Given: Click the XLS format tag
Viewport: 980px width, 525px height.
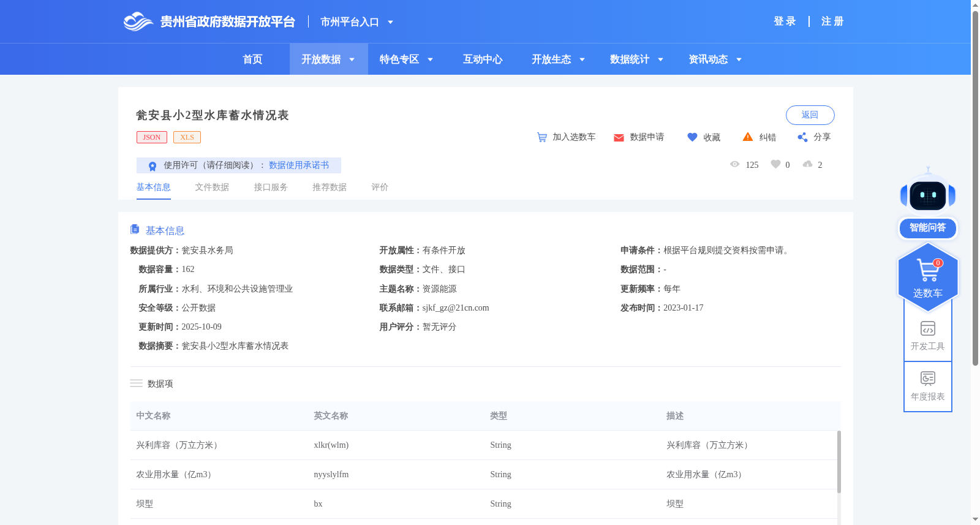Looking at the screenshot, I should pyautogui.click(x=187, y=137).
